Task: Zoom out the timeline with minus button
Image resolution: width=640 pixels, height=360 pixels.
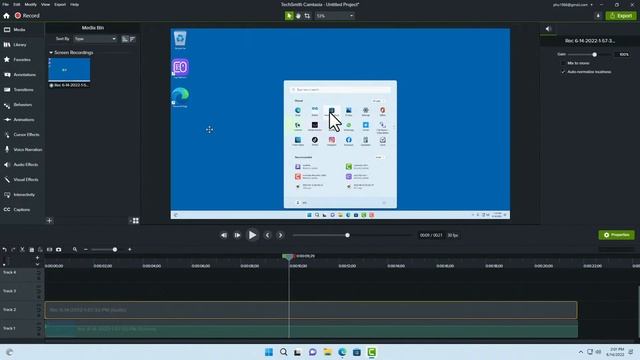Action: [x=86, y=250]
